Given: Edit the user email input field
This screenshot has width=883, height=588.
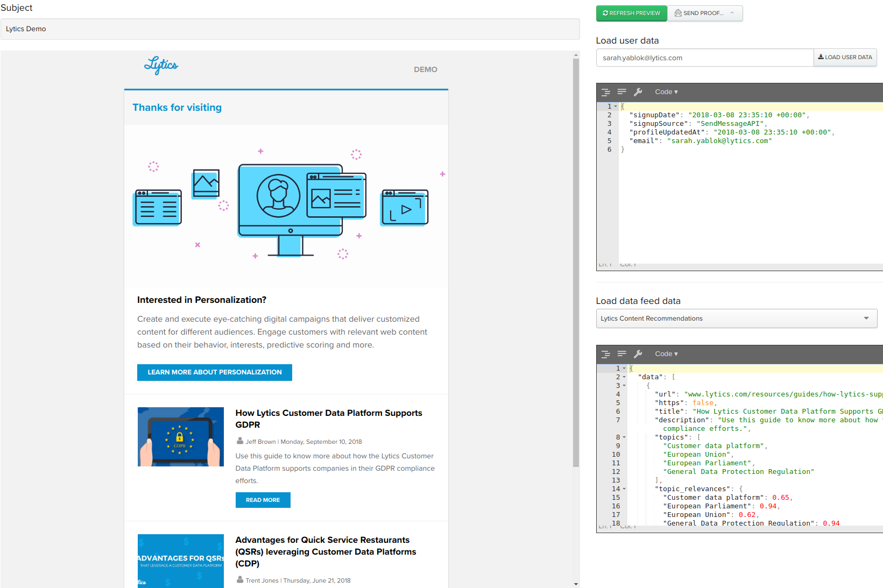Looking at the screenshot, I should point(704,58).
